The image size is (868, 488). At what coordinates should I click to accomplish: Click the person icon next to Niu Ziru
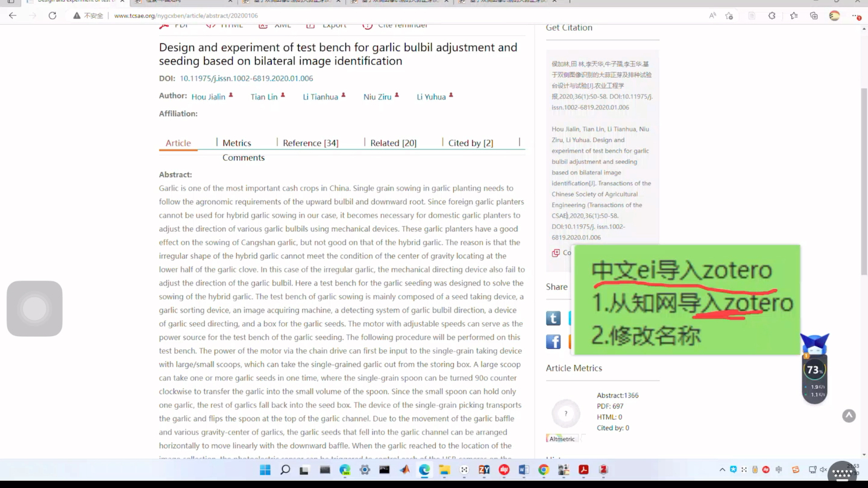[x=397, y=95]
